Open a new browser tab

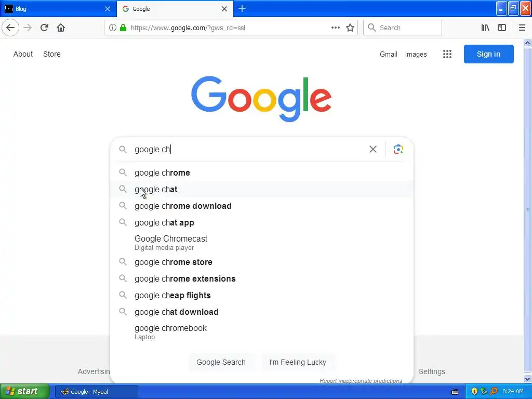[242, 8]
